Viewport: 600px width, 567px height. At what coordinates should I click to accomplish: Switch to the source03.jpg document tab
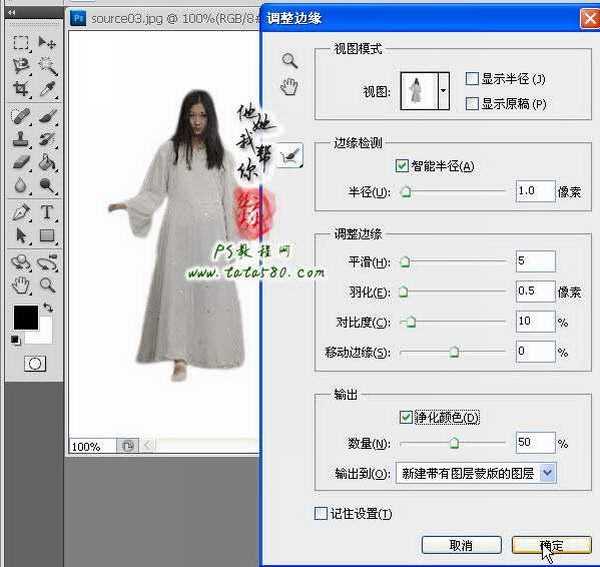tap(160, 17)
